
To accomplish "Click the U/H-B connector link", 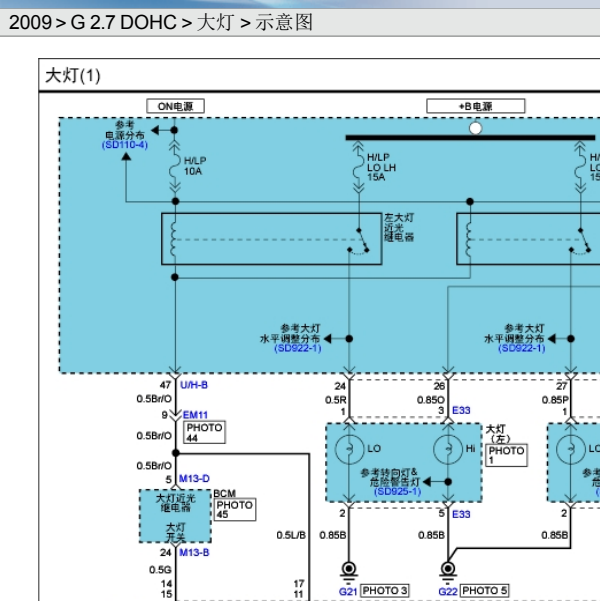I will 194,385.
